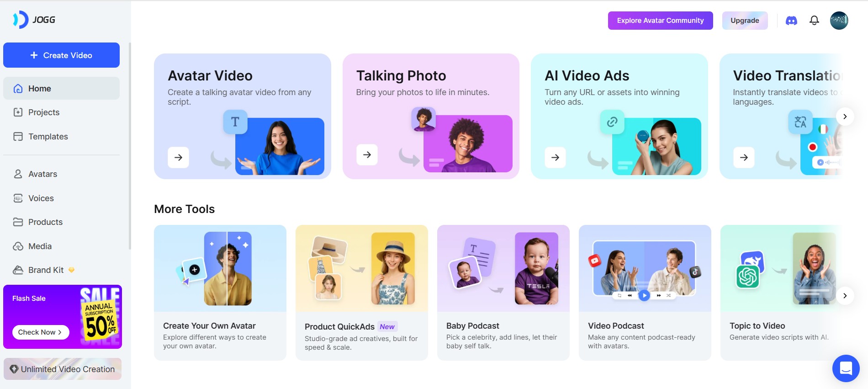Open the support chat bubble

coord(846,368)
